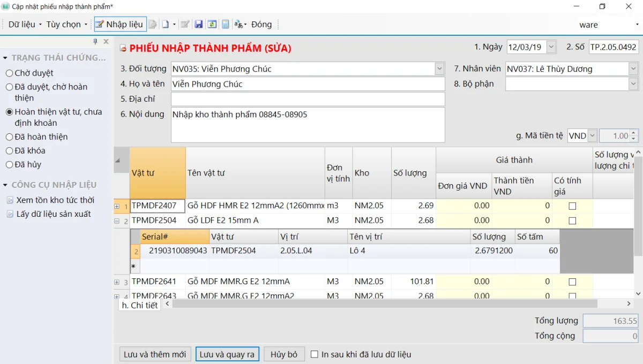Click the new blank document icon
The image size is (643, 364).
(166, 25)
